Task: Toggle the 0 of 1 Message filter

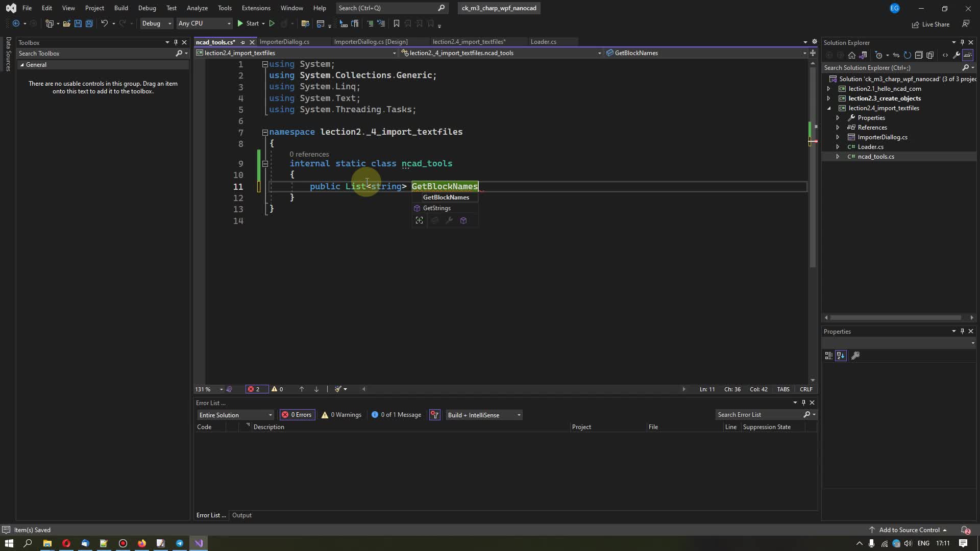Action: pyautogui.click(x=397, y=415)
